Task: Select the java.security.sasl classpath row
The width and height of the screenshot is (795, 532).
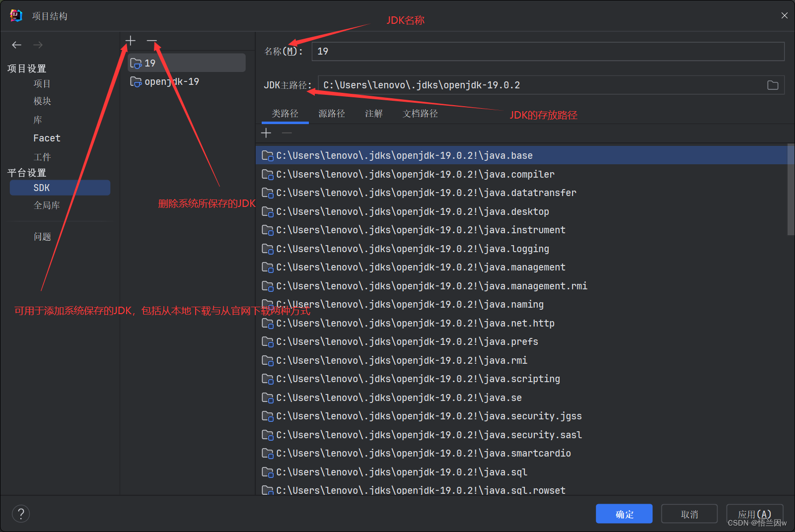Action: (521, 435)
